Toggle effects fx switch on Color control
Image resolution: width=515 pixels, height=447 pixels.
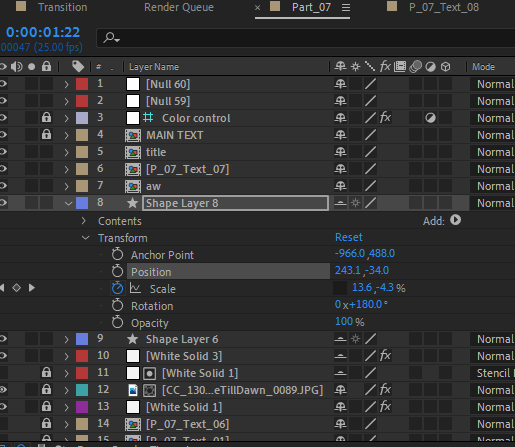pos(385,118)
